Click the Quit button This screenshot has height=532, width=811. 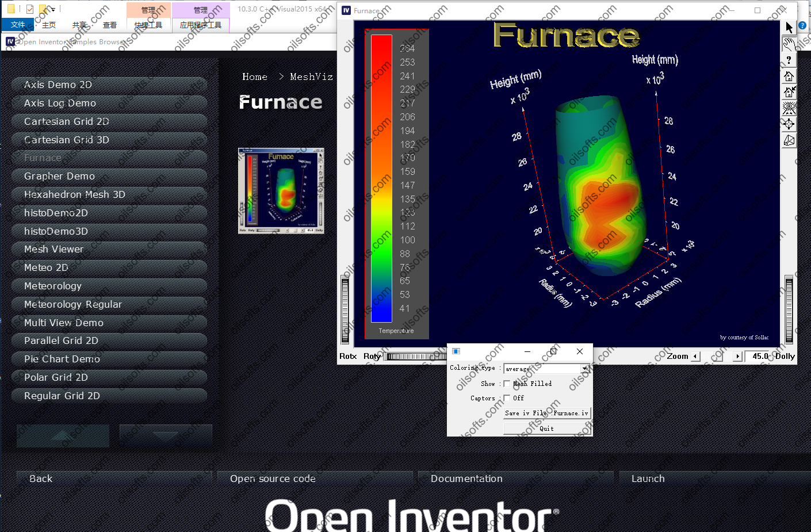(x=546, y=428)
